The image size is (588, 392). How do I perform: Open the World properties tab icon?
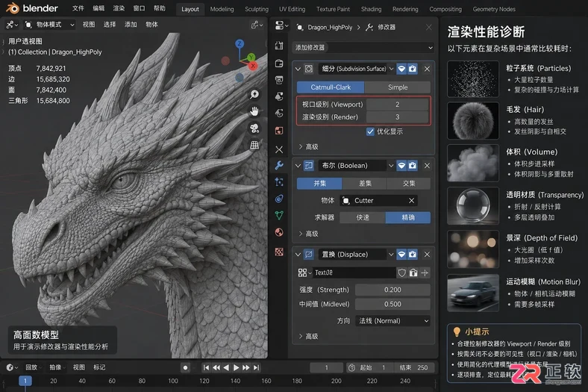pos(279,131)
